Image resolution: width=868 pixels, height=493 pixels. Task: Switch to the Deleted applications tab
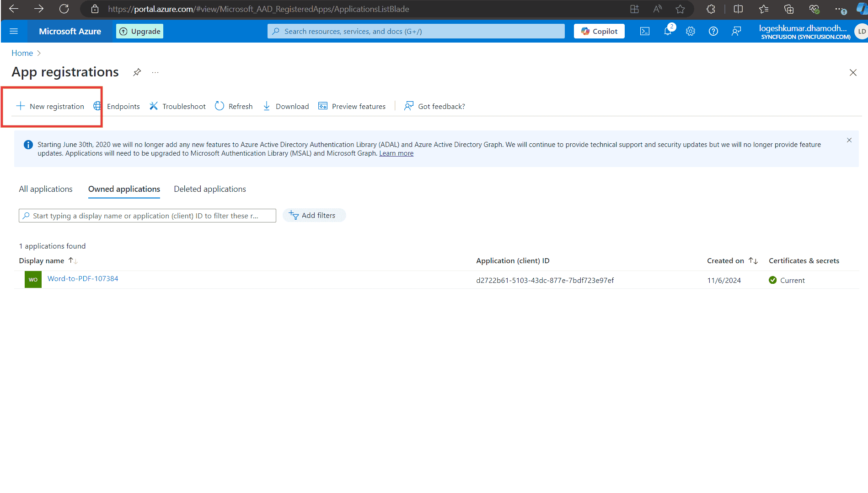[x=209, y=189]
